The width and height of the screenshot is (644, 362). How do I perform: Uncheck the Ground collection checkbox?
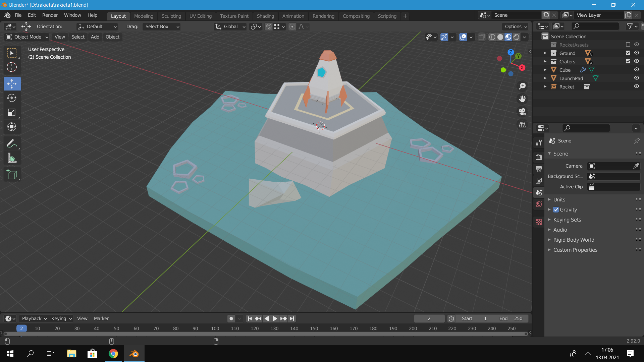[628, 53]
